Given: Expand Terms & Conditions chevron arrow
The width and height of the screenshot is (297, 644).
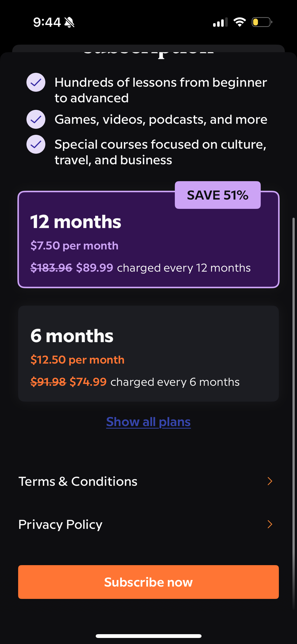Looking at the screenshot, I should [270, 481].
